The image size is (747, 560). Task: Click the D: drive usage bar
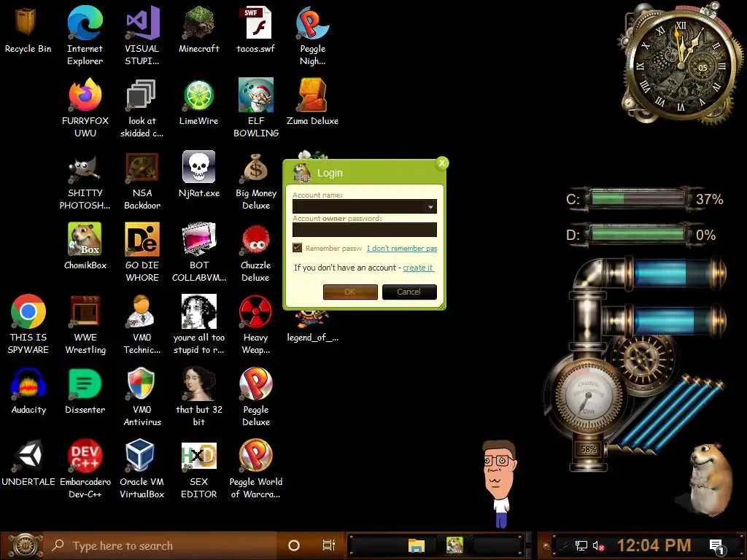[637, 235]
